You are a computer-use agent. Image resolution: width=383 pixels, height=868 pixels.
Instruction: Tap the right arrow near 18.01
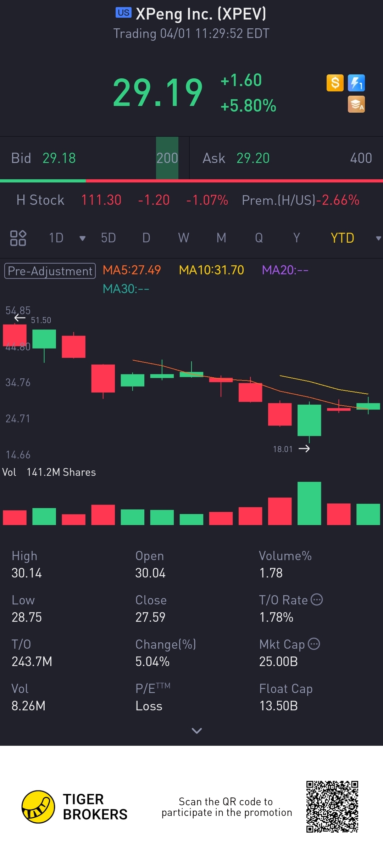[304, 449]
